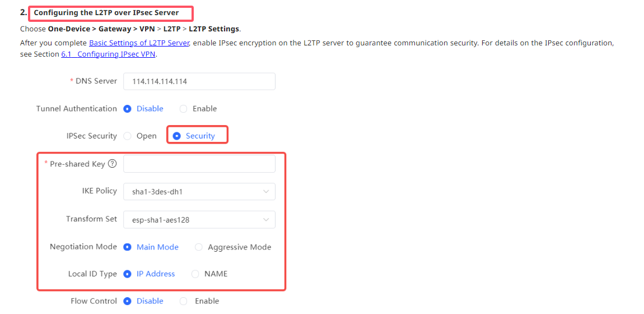This screenshot has height=314, width=644.
Task: Open the IKE Policy sha1-3des-dh1 dropdown
Action: coord(199,192)
